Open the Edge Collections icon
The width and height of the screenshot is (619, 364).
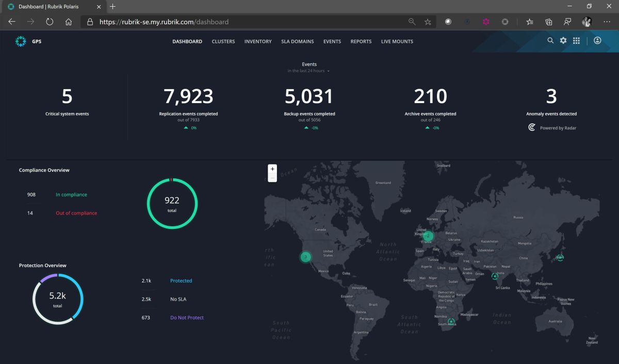(x=548, y=22)
